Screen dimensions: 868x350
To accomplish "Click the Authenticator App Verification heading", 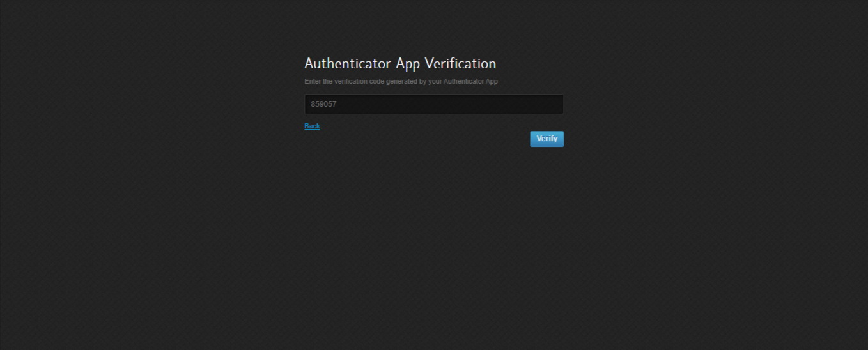I will click(x=400, y=64).
